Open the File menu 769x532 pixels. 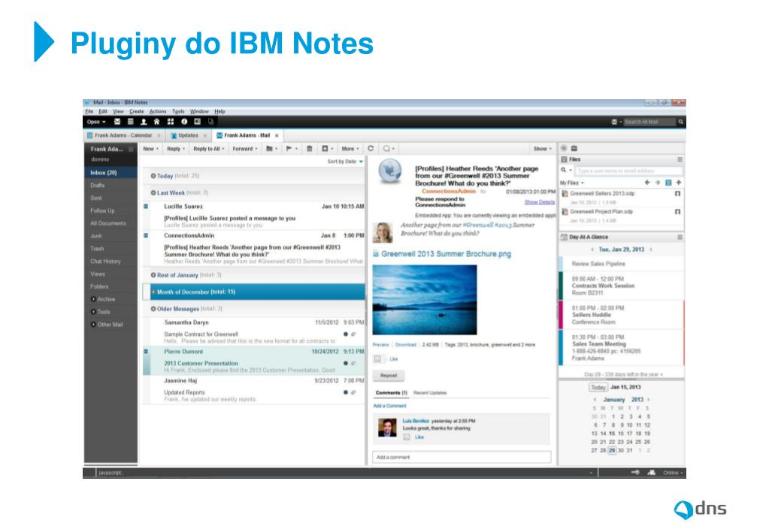(89, 111)
